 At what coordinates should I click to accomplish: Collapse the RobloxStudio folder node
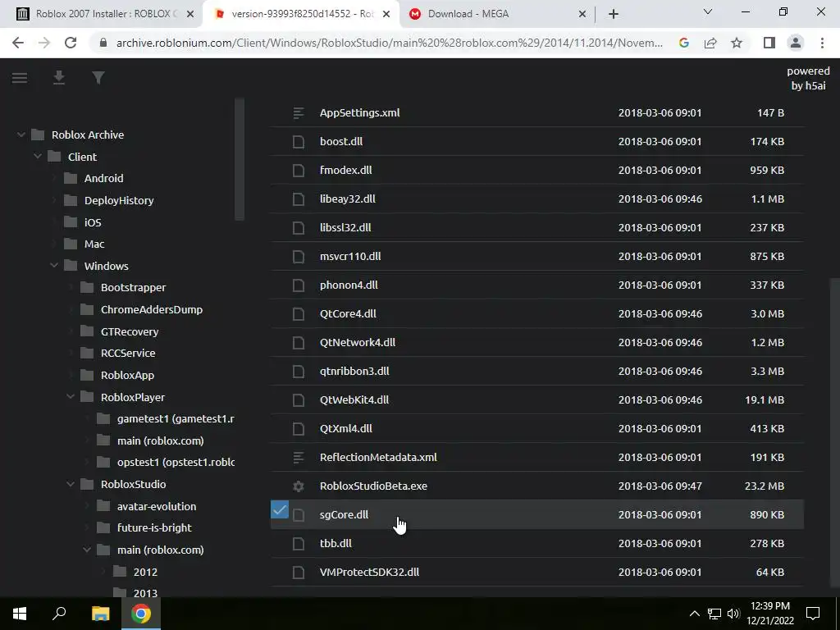point(71,484)
